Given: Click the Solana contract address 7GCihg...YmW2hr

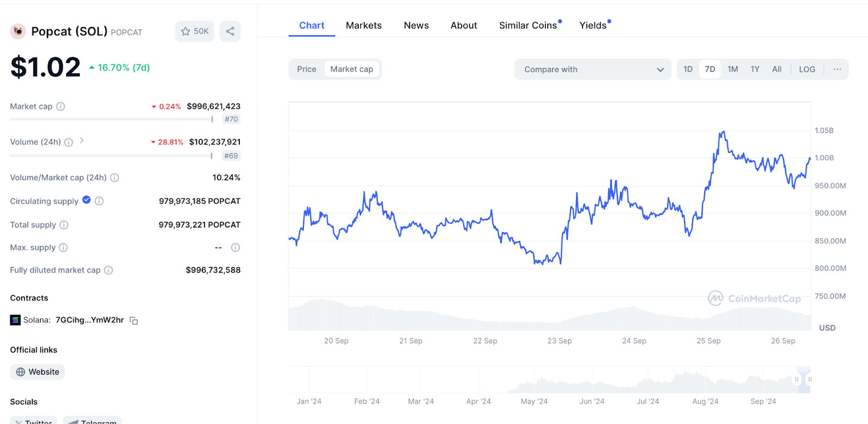Looking at the screenshot, I should 90,320.
